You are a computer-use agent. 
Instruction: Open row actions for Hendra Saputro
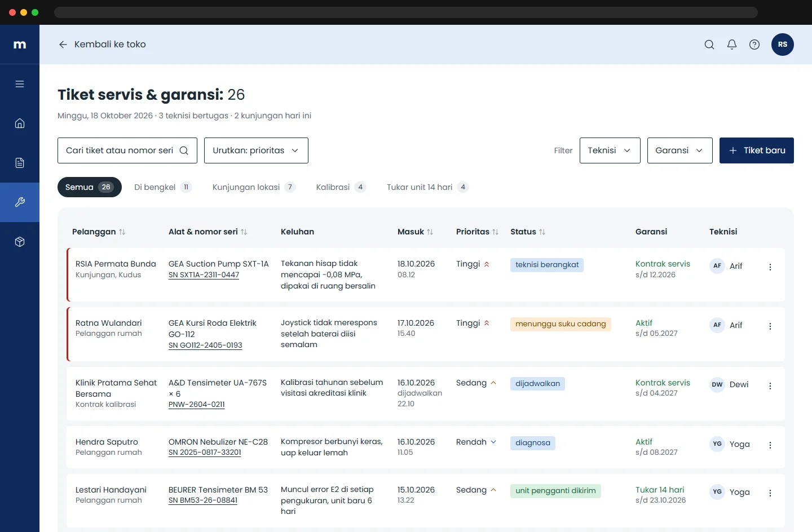pos(770,445)
